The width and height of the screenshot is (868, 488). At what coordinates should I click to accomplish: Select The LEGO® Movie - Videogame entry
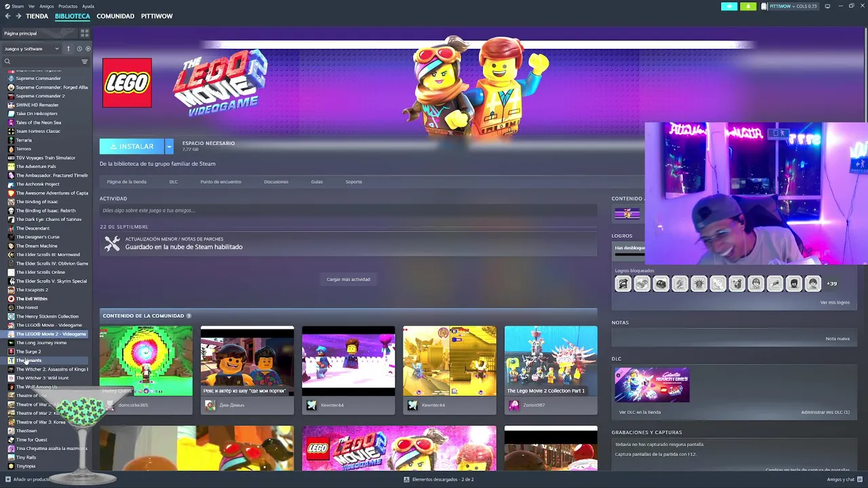coord(49,325)
